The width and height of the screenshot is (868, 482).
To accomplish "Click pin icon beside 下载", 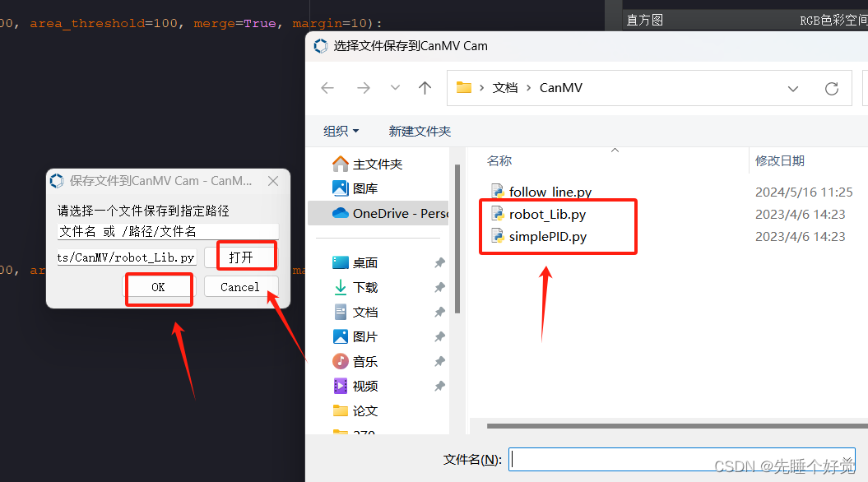I will pos(439,287).
